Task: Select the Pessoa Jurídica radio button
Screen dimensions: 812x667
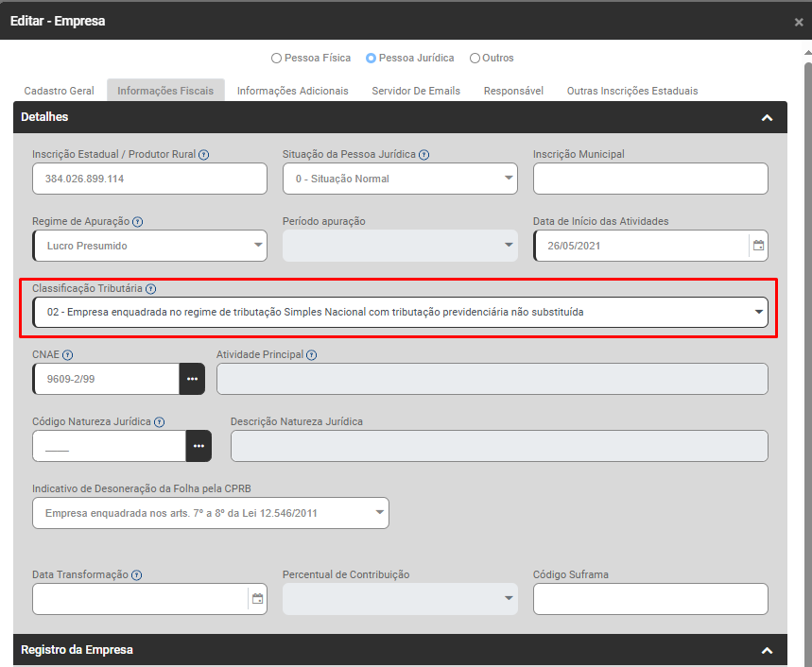Action: pos(371,59)
